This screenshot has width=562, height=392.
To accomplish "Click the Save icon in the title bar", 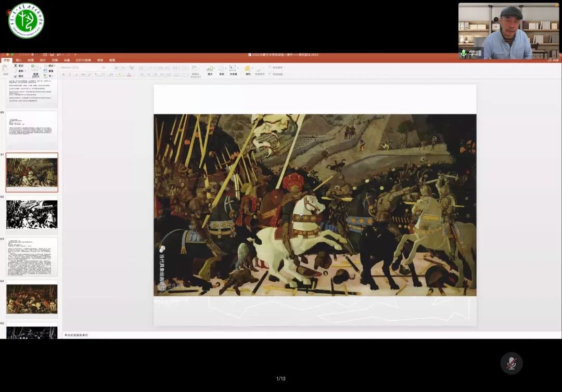I will click(x=52, y=55).
